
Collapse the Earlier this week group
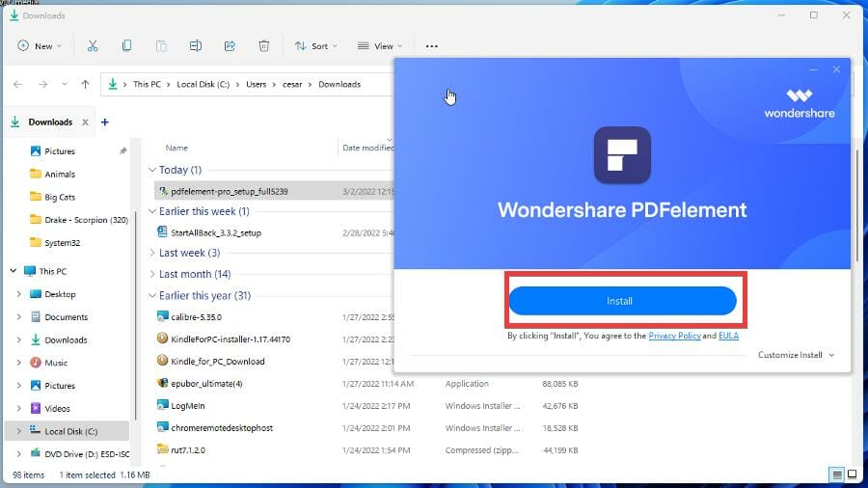point(152,211)
